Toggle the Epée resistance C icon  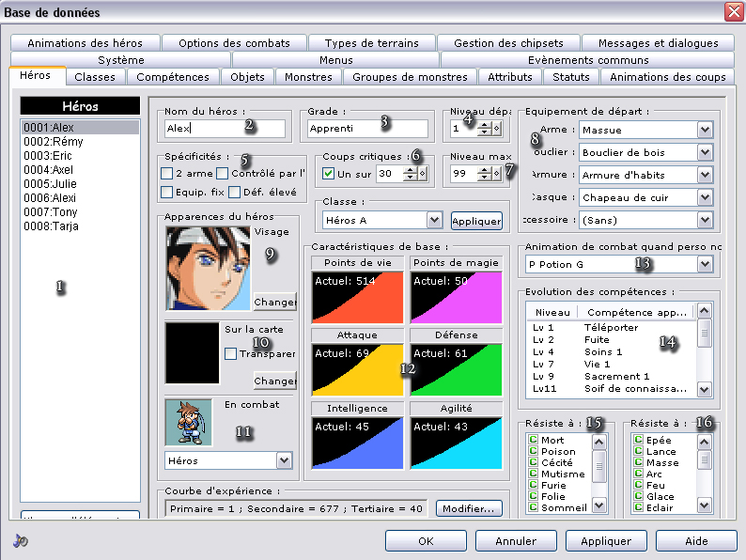click(x=639, y=440)
